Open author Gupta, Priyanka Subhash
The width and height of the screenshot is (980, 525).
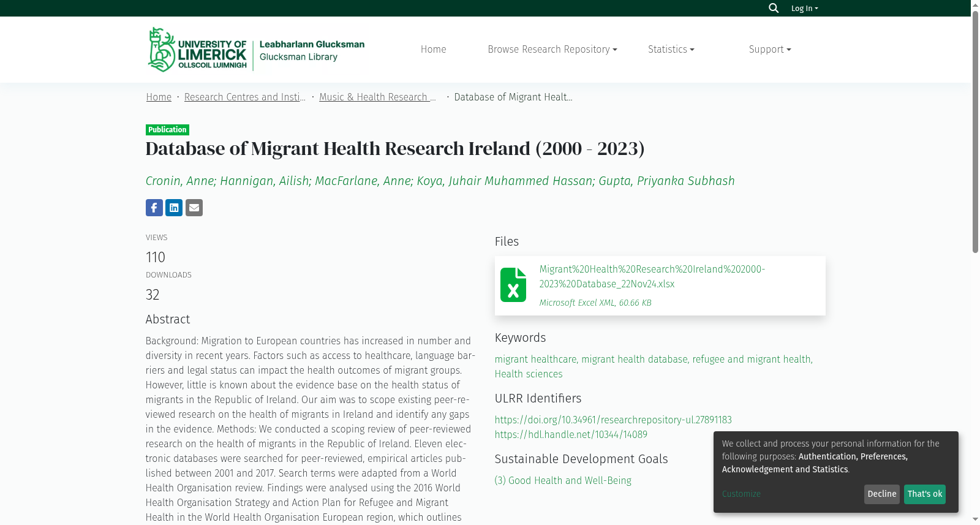coord(666,181)
